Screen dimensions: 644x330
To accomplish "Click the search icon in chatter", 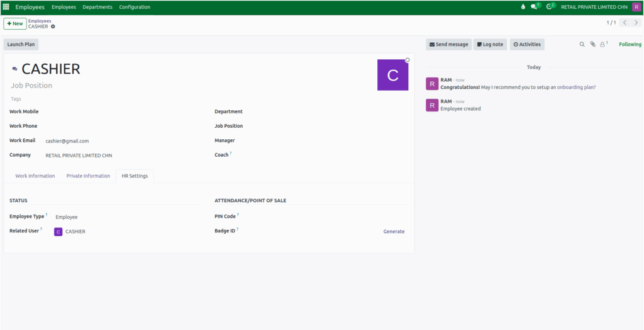I will [x=582, y=45].
